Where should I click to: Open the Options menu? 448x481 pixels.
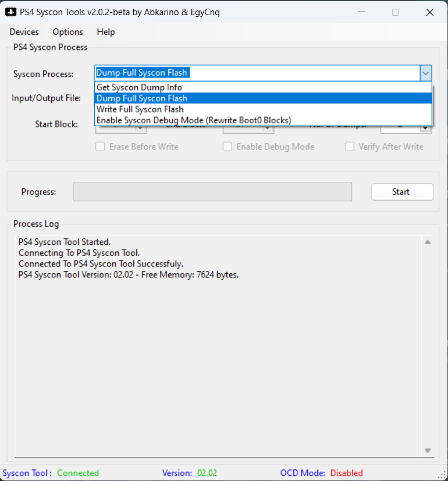68,32
